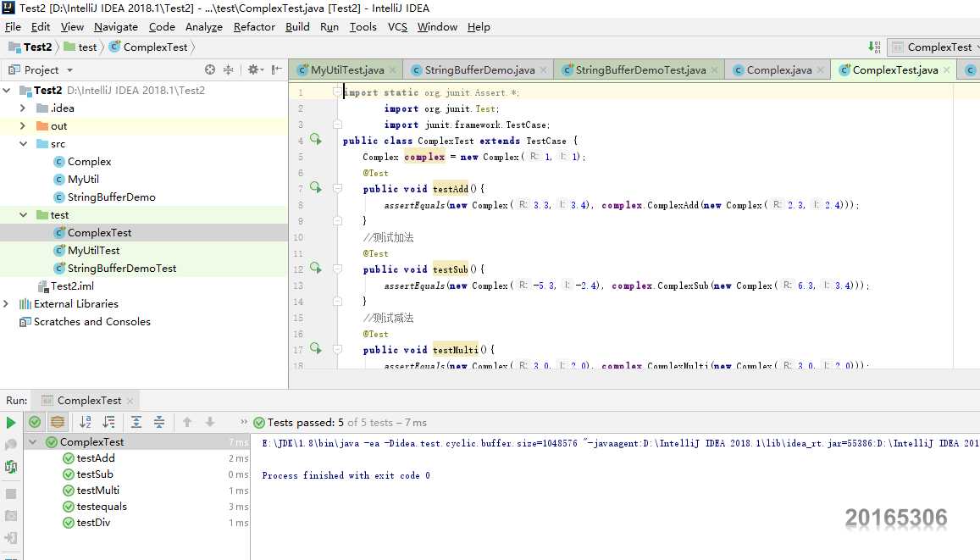Expand all test results
The width and height of the screenshot is (980, 560).
click(x=136, y=422)
